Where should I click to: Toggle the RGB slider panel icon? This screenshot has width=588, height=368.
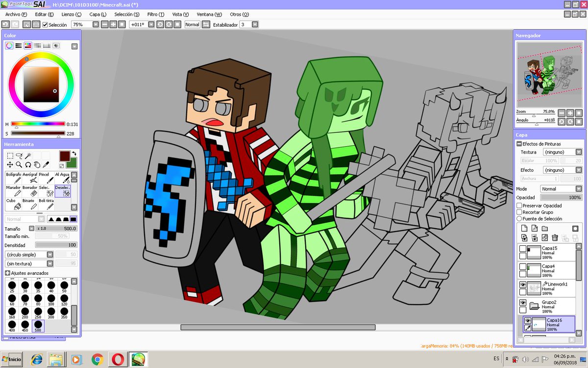pyautogui.click(x=19, y=46)
